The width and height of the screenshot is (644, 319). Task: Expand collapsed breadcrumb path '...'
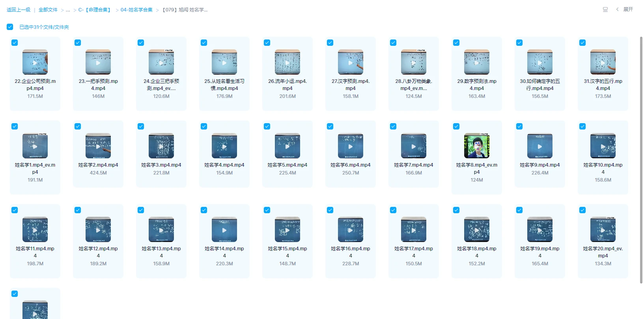coord(68,10)
